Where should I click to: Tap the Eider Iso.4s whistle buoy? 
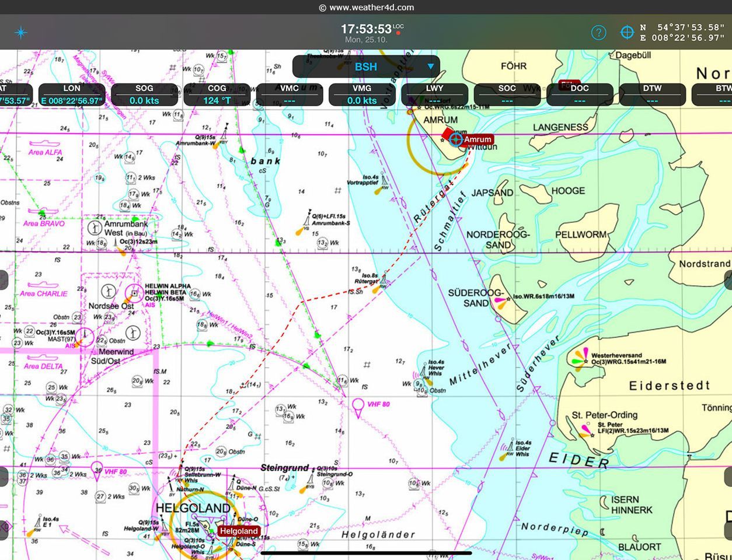tap(510, 447)
